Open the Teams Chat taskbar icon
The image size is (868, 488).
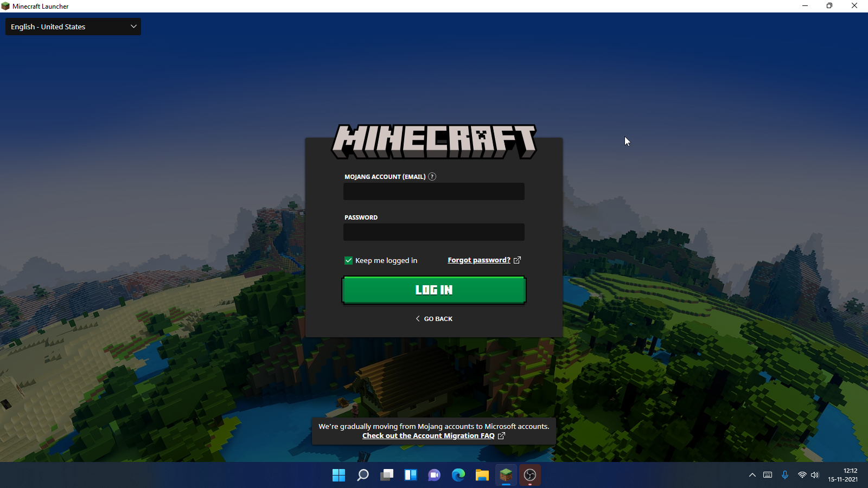click(435, 475)
